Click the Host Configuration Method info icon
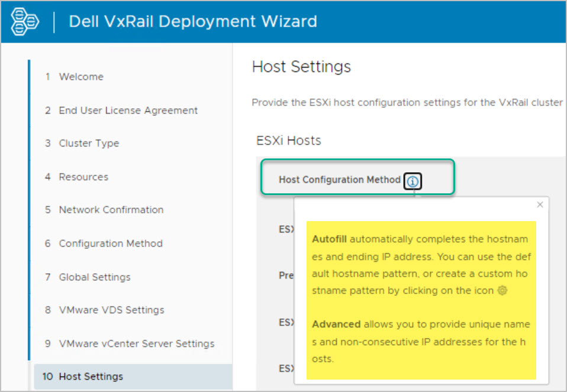The height and width of the screenshot is (392, 567). (413, 181)
